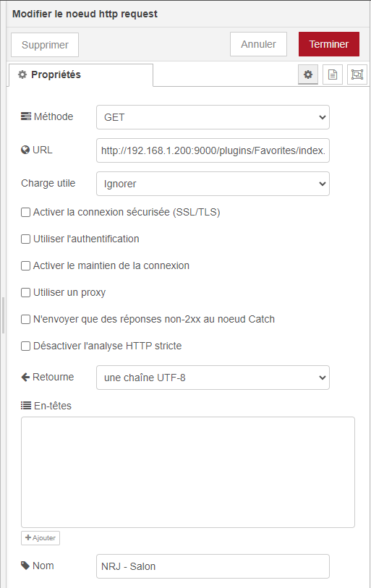Add a header with Ajouter button
Screen dimensions: 371x588
40,538
